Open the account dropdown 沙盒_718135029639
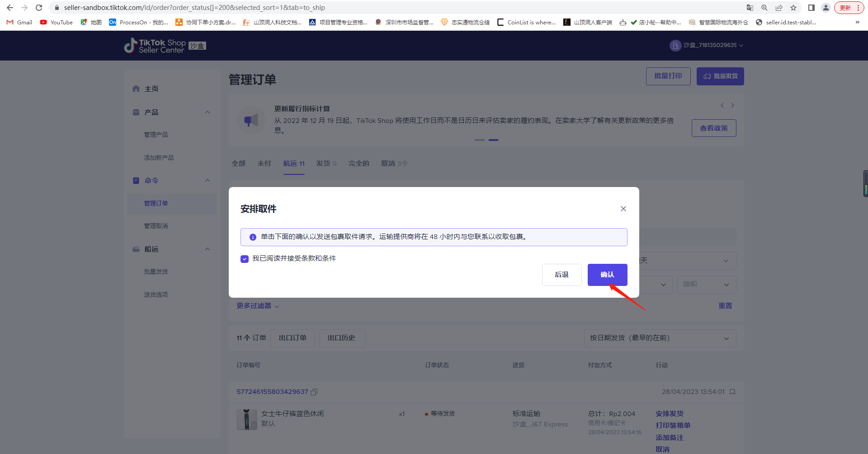Screen dimensions: 868x454 coord(706,45)
